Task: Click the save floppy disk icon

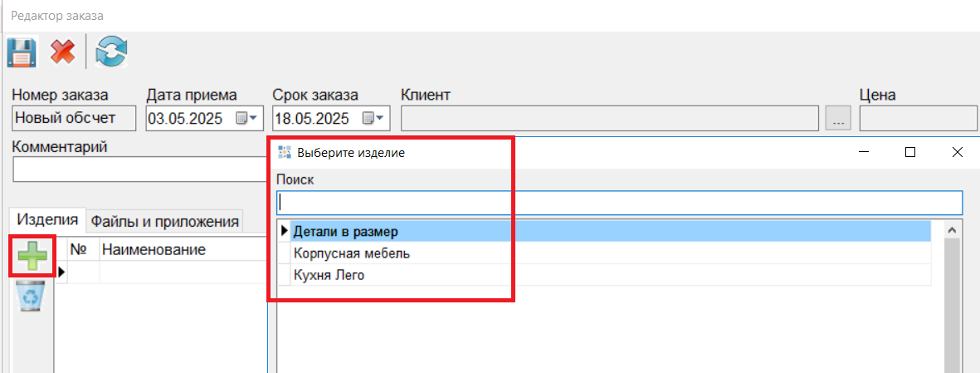Action: tap(22, 52)
